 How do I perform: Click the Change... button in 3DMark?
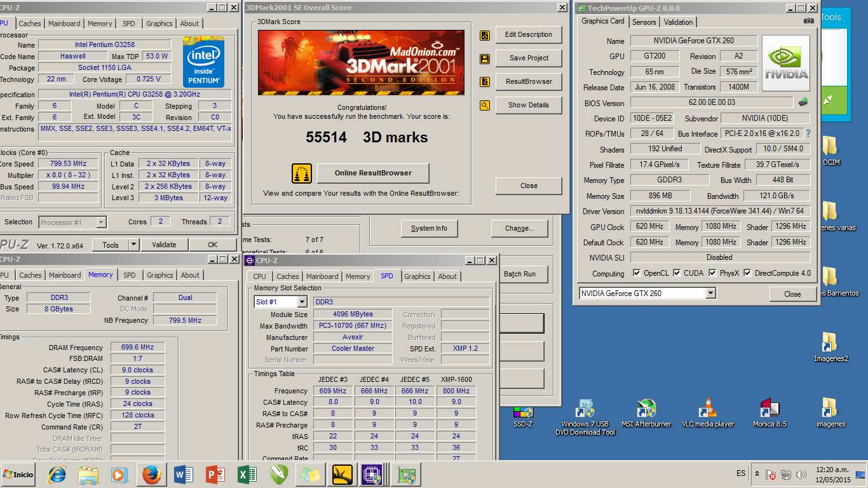pyautogui.click(x=519, y=228)
